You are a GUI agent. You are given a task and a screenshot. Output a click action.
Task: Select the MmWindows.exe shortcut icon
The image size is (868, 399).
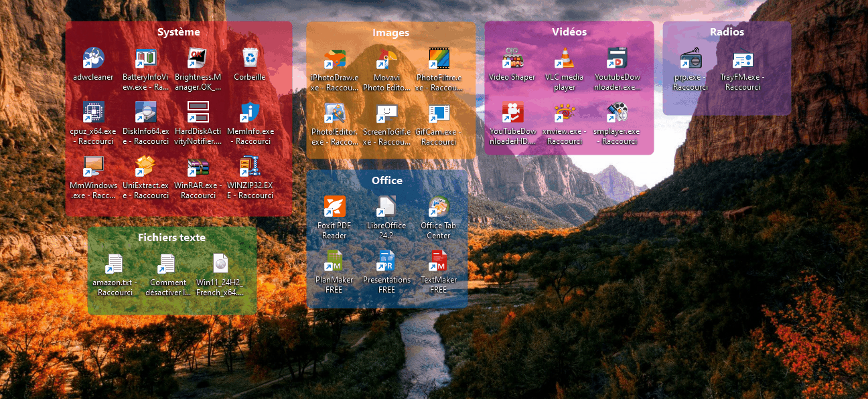tap(93, 165)
